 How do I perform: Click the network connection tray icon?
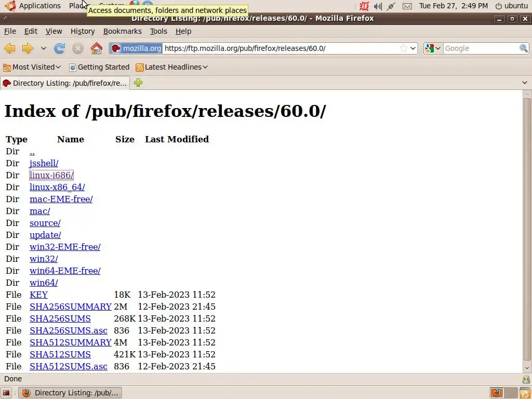point(391,6)
